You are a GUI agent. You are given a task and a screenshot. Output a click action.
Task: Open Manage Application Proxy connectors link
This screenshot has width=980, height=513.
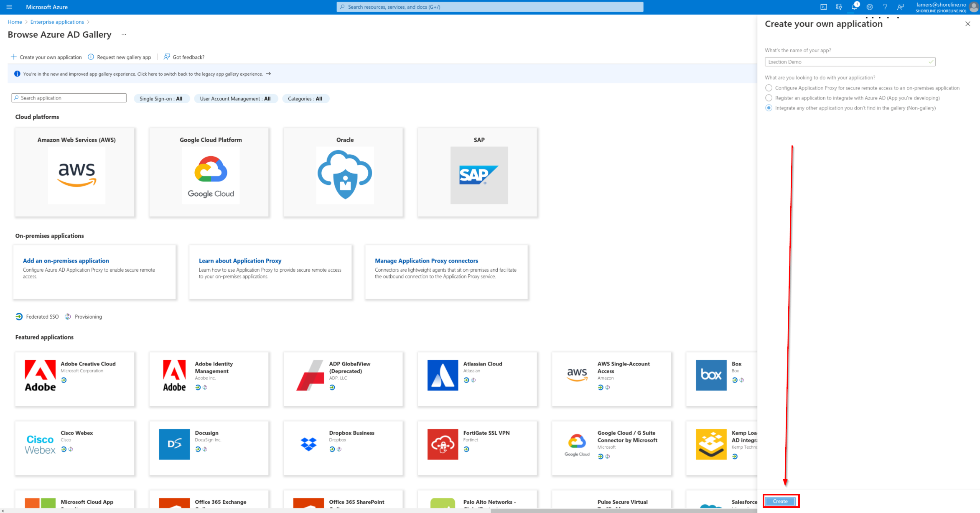[426, 260]
